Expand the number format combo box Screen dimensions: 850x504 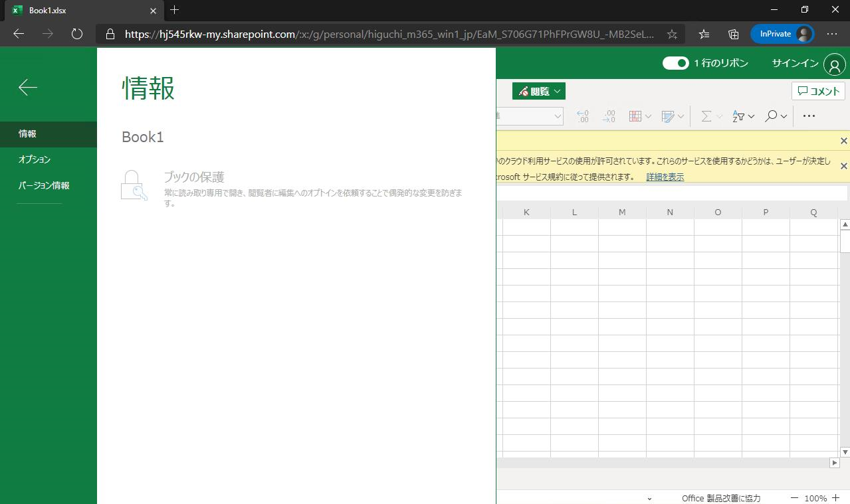558,116
